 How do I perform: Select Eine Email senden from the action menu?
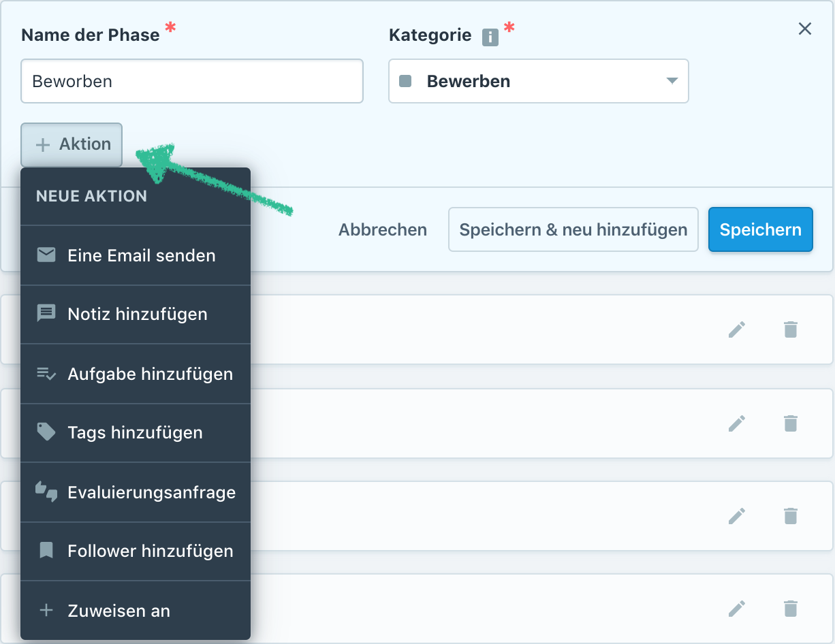point(141,255)
